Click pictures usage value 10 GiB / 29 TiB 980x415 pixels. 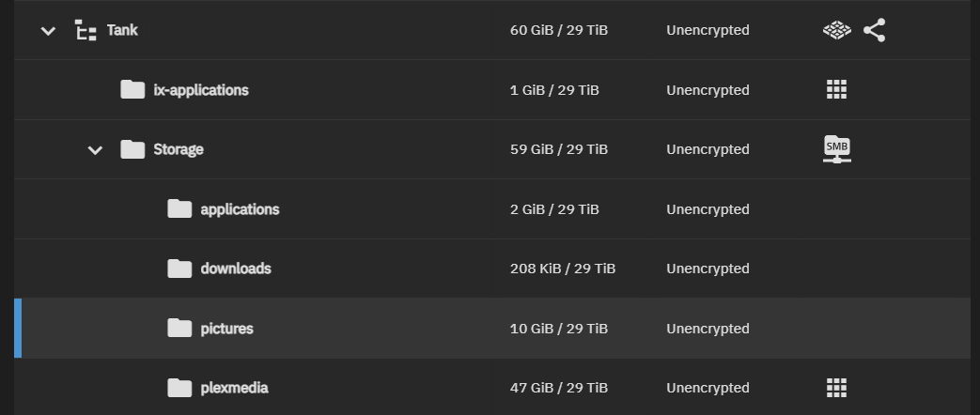point(558,329)
